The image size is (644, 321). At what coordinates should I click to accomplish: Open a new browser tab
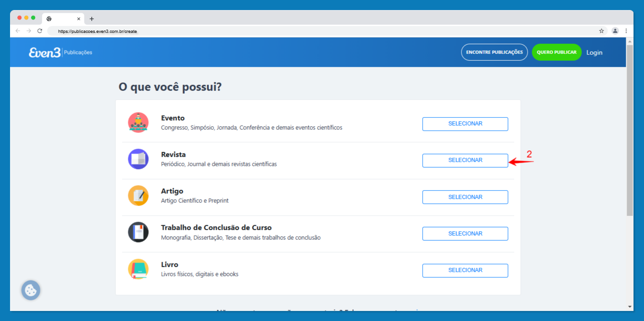coord(92,19)
